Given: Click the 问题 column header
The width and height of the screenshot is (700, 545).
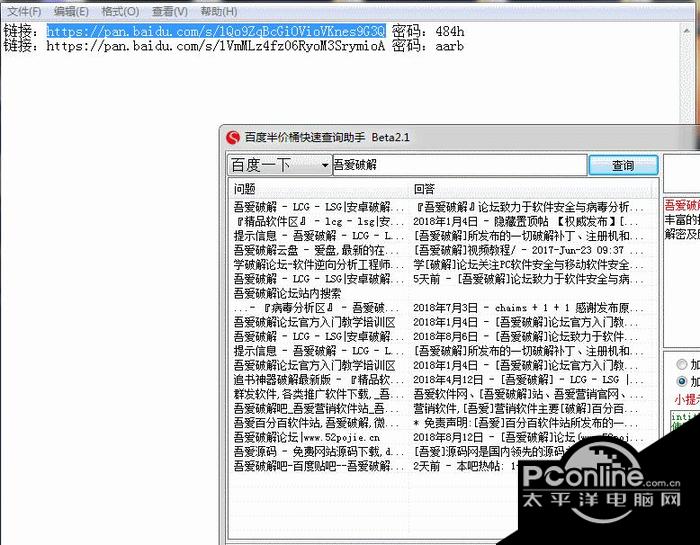Looking at the screenshot, I should [x=319, y=189].
